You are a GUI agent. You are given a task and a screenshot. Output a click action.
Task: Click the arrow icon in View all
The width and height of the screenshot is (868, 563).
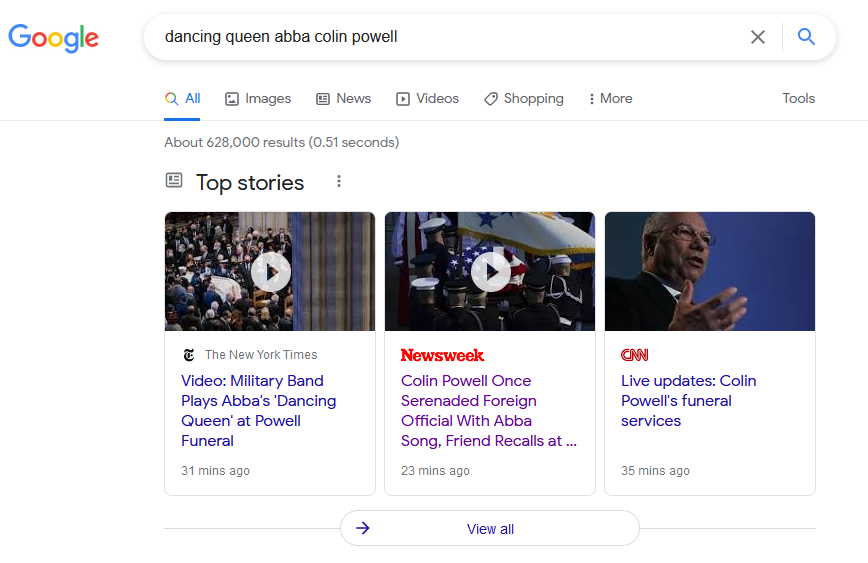click(x=363, y=528)
